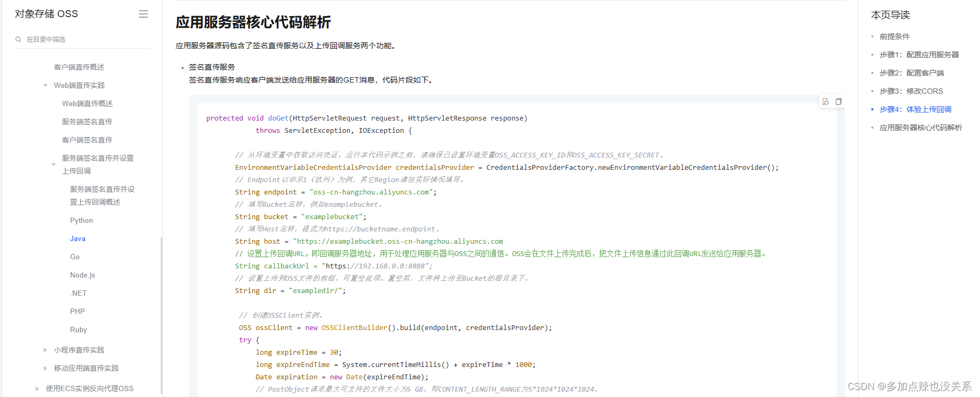Click the String dir = "exampledir/" line

click(x=290, y=290)
